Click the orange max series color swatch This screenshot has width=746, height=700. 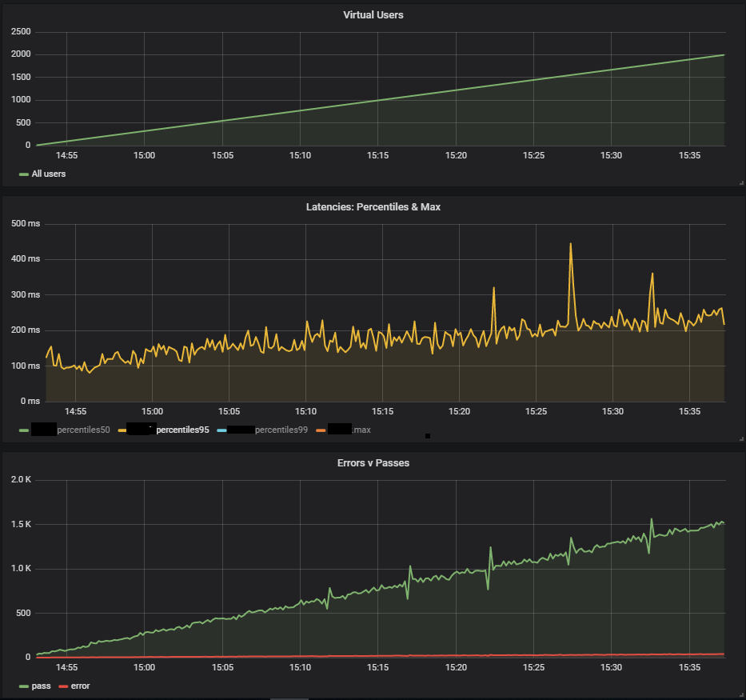(x=321, y=430)
